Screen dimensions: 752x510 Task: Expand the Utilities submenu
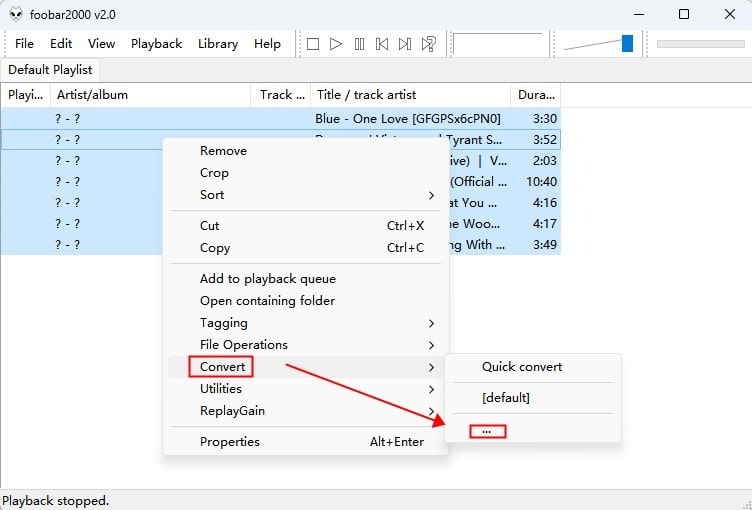pyautogui.click(x=305, y=389)
